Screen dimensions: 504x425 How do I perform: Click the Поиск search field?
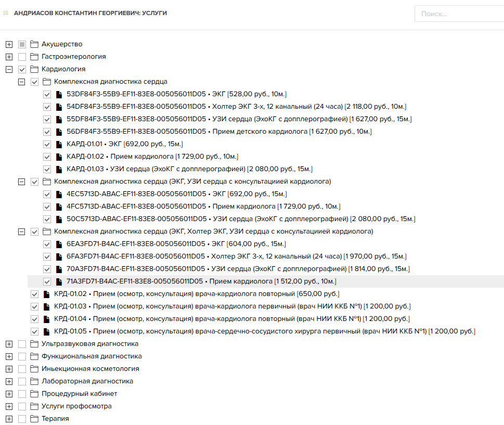coord(459,14)
